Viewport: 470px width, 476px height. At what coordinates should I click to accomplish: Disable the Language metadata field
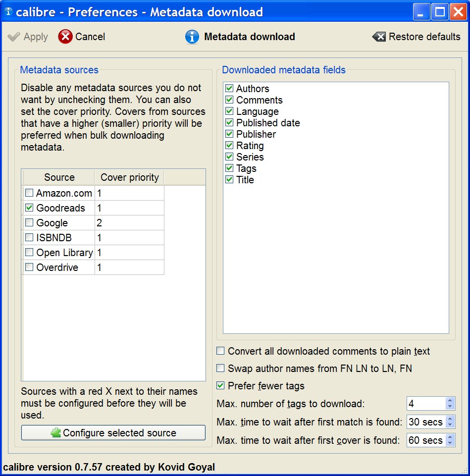click(229, 111)
